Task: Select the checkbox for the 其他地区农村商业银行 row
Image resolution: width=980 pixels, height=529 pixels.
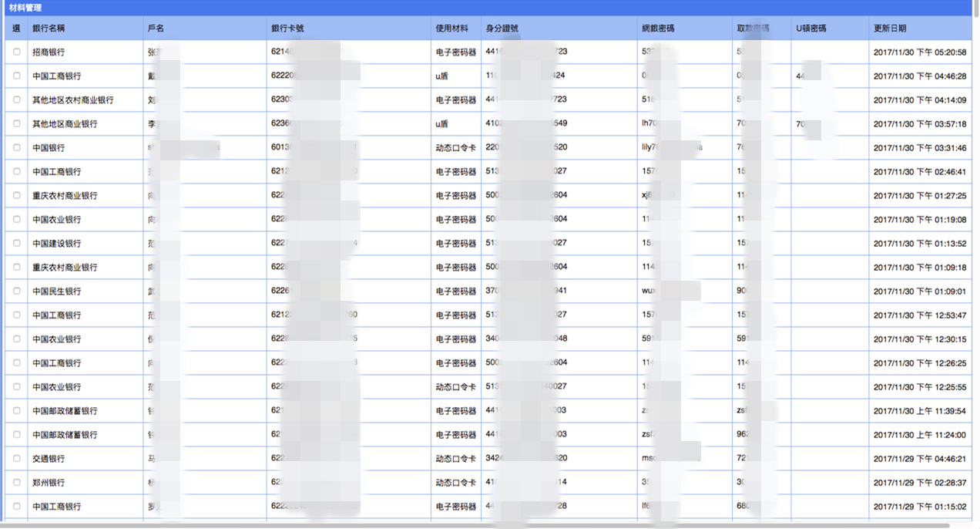Action: click(17, 100)
